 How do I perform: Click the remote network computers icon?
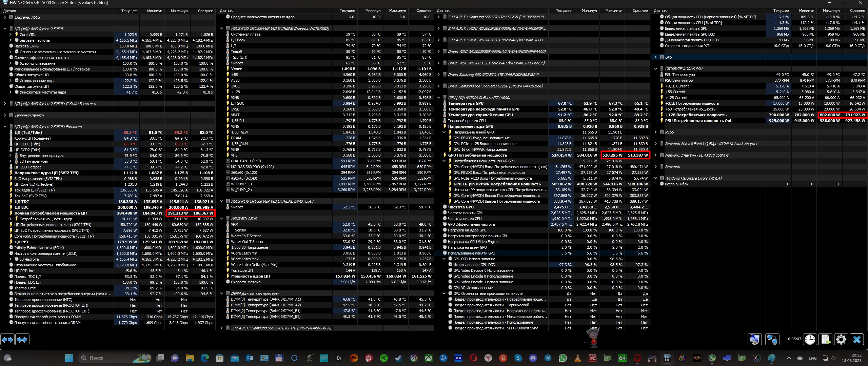772,339
